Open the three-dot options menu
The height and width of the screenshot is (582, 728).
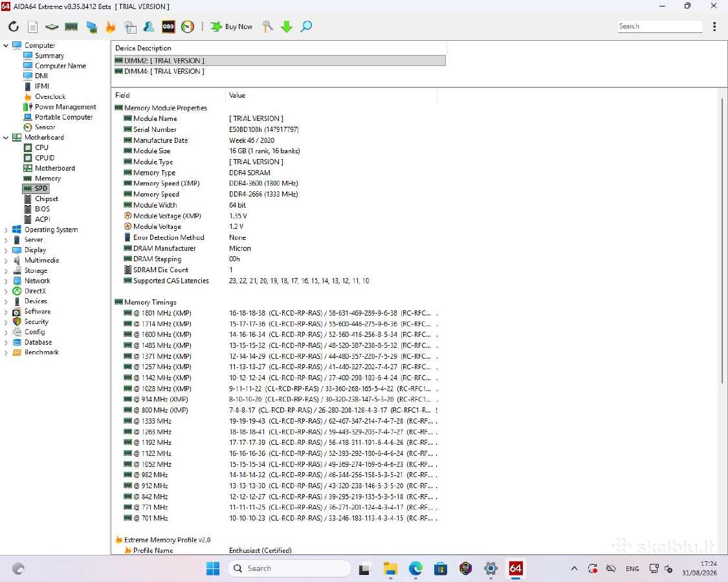[x=714, y=27]
